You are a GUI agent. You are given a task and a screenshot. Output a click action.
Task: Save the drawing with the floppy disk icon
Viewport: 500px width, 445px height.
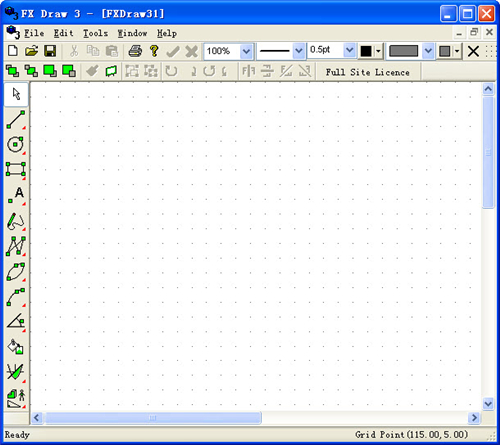click(x=50, y=51)
